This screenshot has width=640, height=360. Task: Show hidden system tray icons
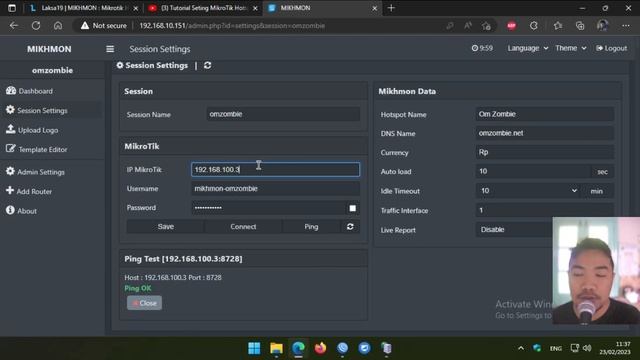tap(521, 348)
